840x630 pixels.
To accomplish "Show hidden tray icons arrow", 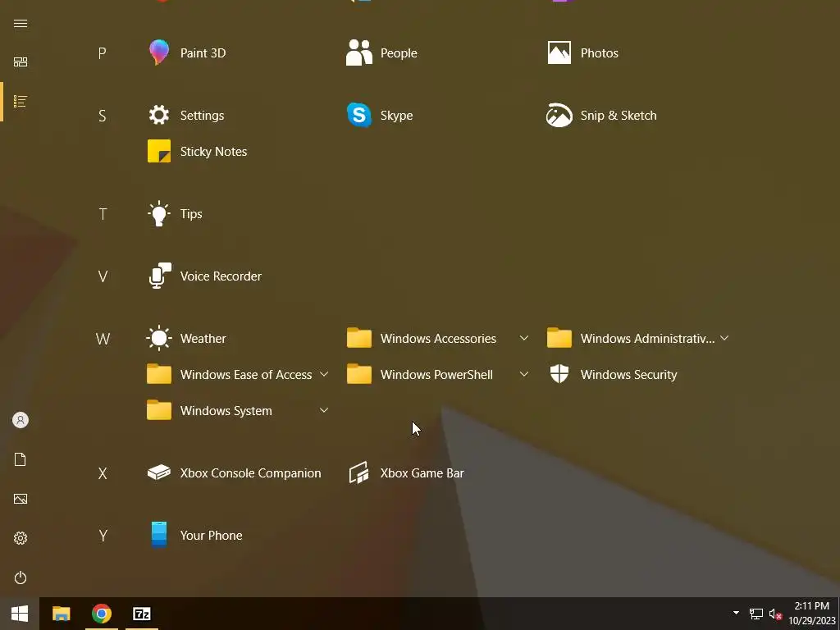I will [x=736, y=613].
